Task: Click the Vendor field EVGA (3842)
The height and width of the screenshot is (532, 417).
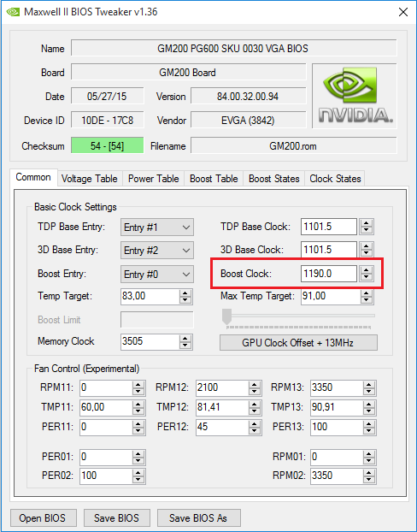Action: (248, 121)
